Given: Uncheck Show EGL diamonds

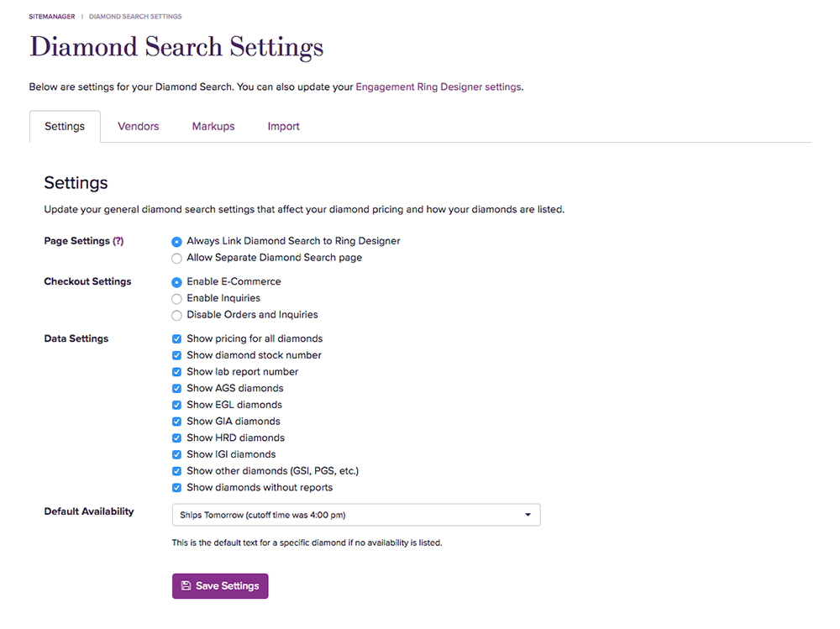Looking at the screenshot, I should [176, 405].
